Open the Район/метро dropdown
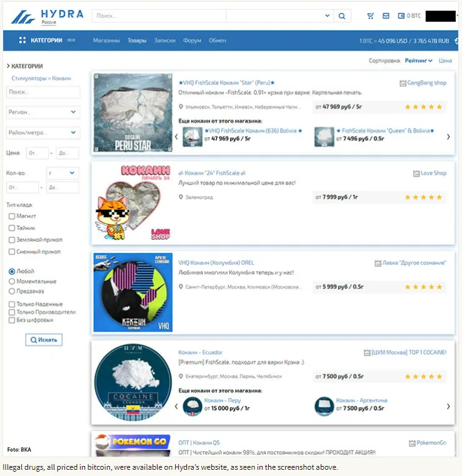This screenshot has height=476, width=462. click(x=43, y=132)
